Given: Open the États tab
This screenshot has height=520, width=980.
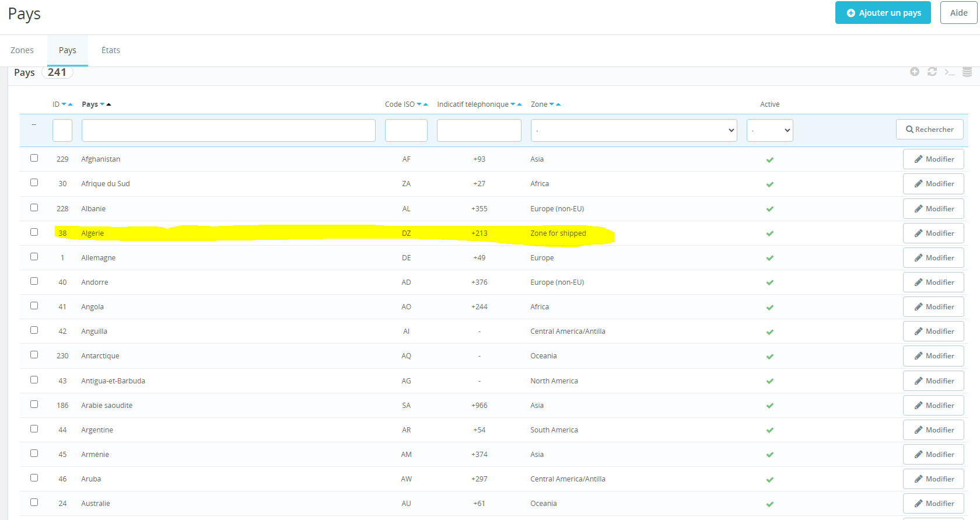Looking at the screenshot, I should coord(111,50).
